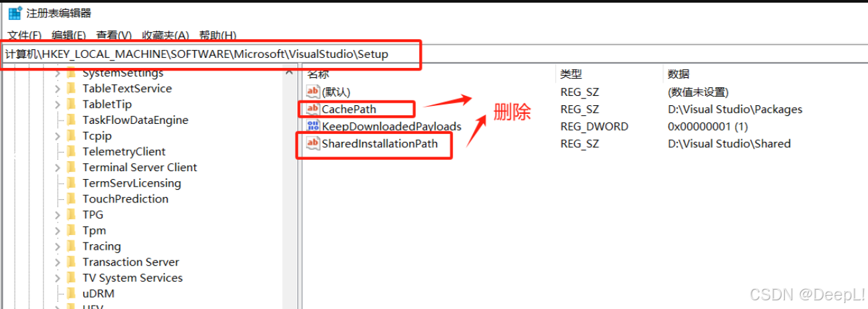Image resolution: width=868 pixels, height=309 pixels.
Task: Expand the Tcpip registry key
Action: click(57, 136)
